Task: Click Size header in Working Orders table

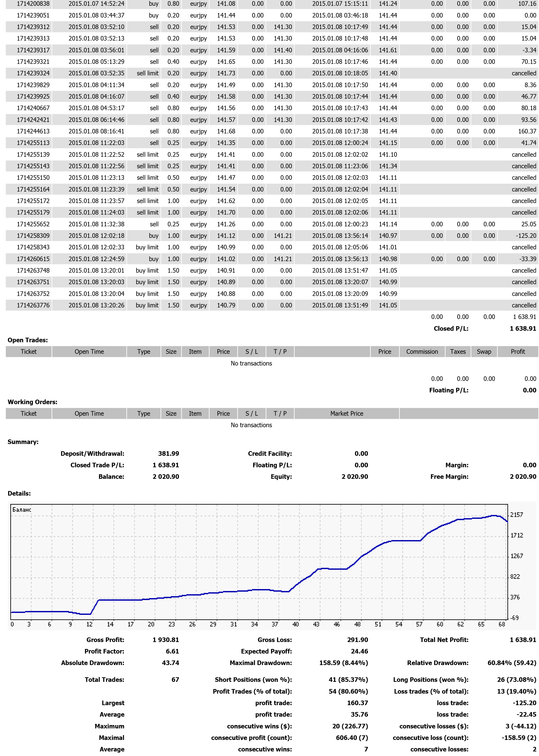Action: pyautogui.click(x=171, y=413)
